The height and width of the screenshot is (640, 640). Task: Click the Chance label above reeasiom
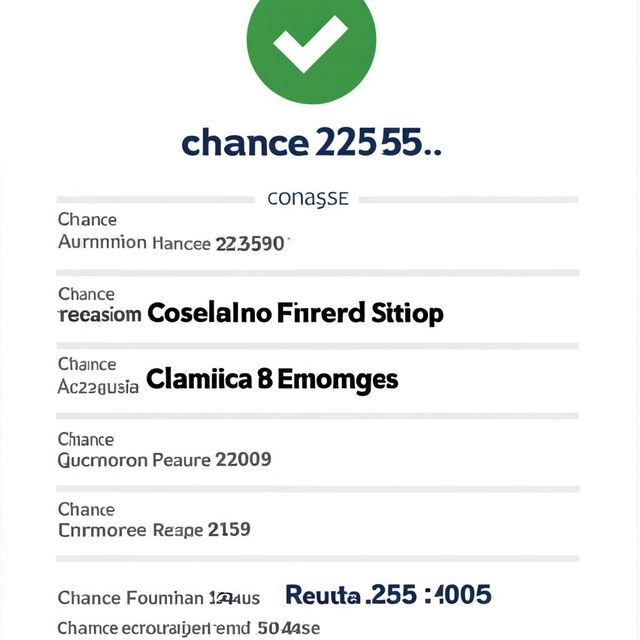[x=87, y=294]
